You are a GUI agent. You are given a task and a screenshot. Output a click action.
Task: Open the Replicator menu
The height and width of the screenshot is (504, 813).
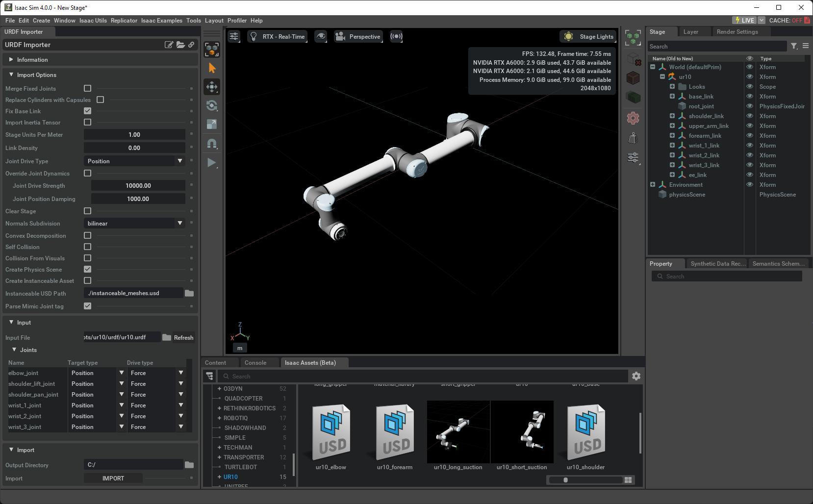(124, 21)
